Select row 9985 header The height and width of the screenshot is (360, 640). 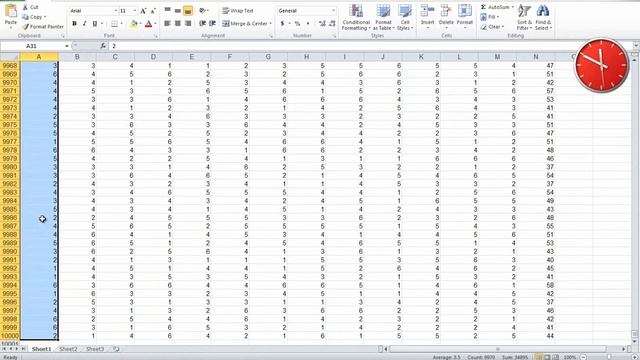(10, 209)
